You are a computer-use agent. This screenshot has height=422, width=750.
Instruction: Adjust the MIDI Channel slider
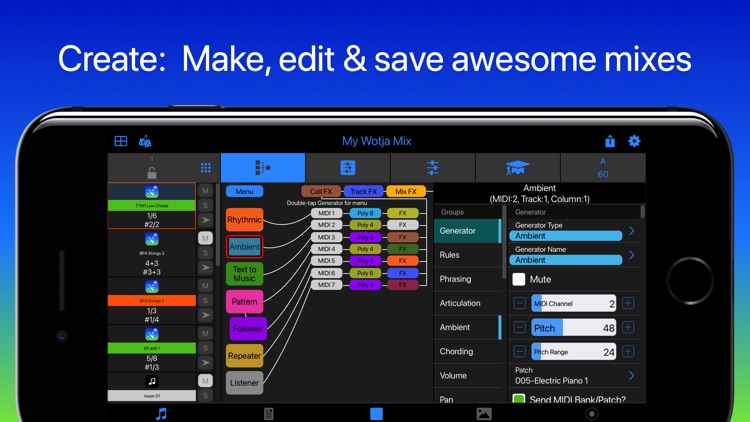coord(574,303)
